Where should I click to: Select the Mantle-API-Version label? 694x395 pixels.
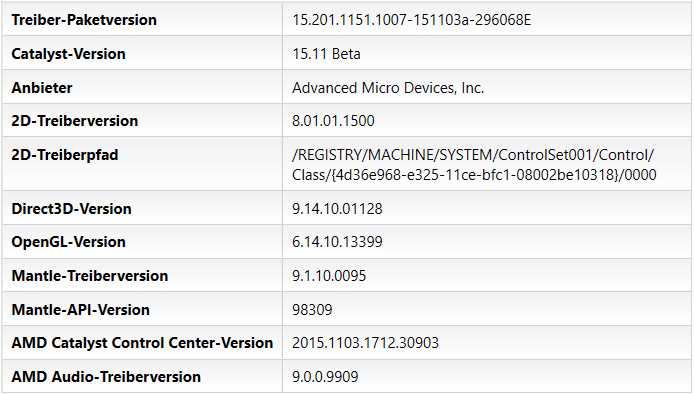tap(81, 310)
